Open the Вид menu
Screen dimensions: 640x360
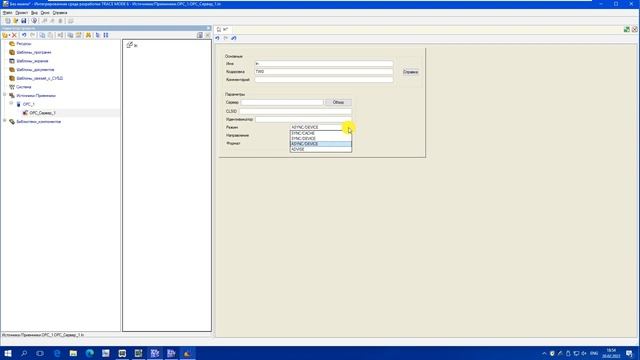[x=34, y=13]
